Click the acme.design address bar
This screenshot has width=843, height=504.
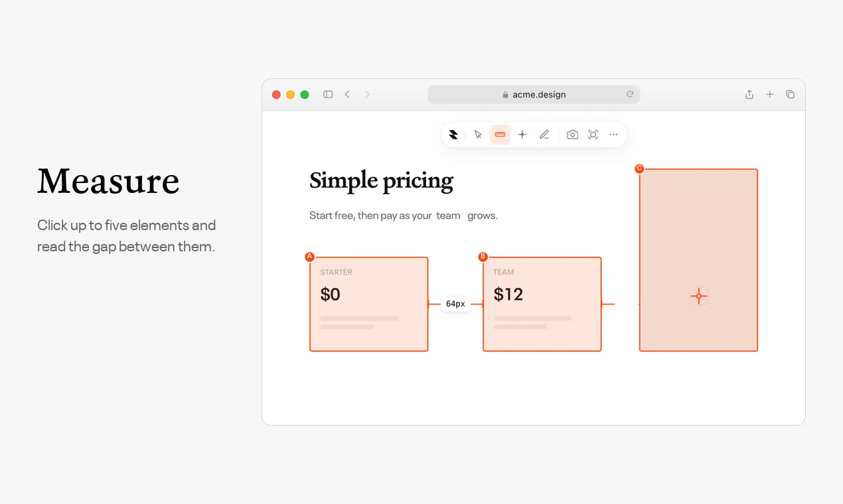(534, 95)
